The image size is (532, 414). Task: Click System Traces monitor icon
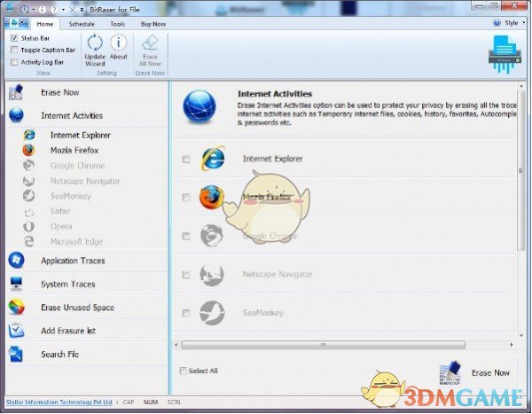pyautogui.click(x=16, y=284)
